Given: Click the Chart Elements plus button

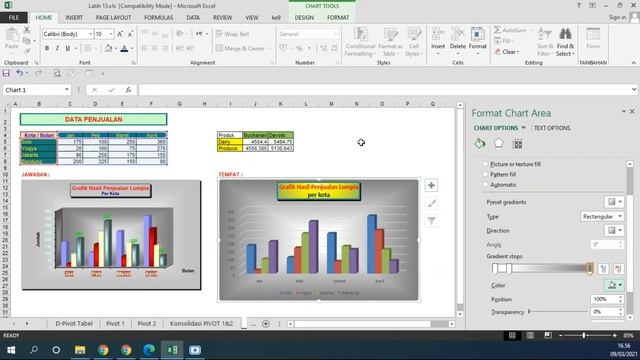Looking at the screenshot, I should pos(431,185).
